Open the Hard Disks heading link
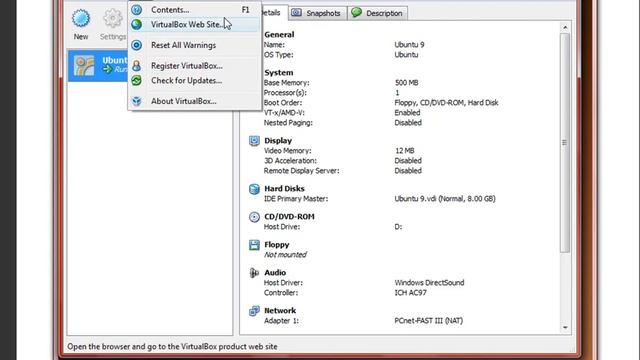This screenshot has width=640, height=360. (284, 189)
